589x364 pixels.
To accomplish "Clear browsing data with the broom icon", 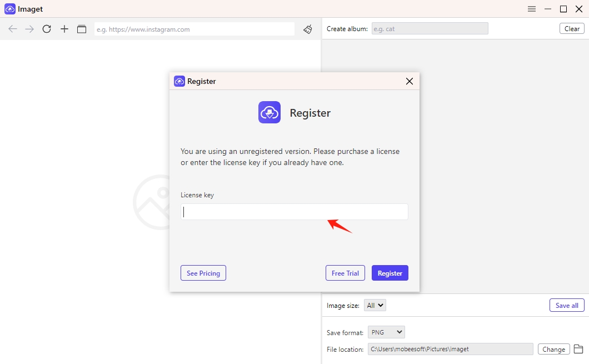I will pos(308,29).
